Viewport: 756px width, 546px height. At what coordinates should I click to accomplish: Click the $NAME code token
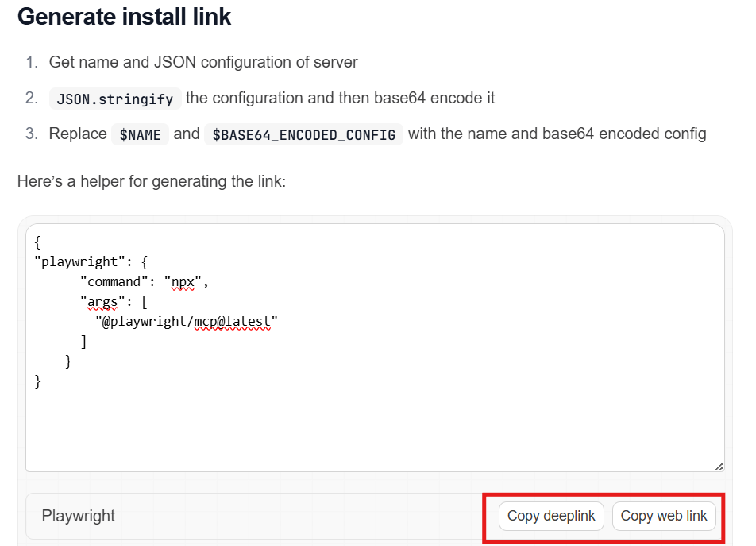coord(140,134)
